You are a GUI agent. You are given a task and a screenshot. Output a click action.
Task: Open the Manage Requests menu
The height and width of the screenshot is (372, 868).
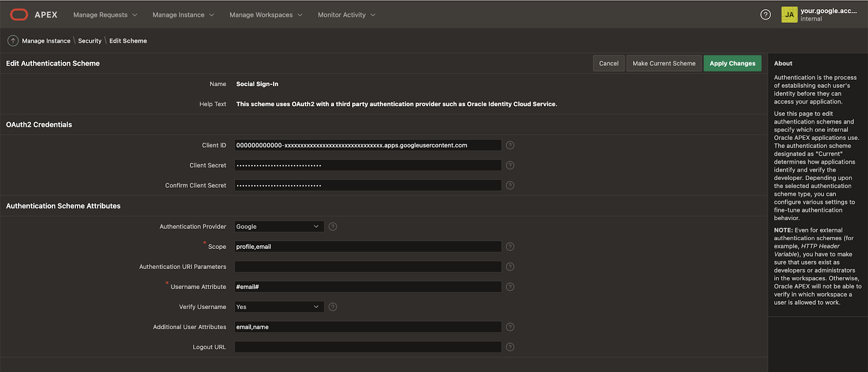tap(105, 15)
